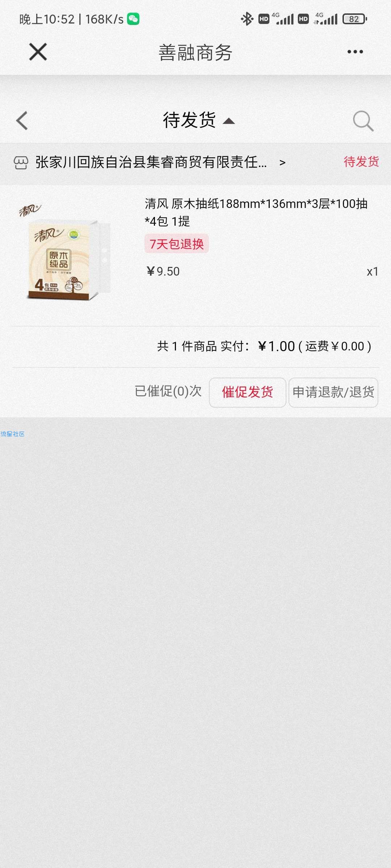Image resolution: width=391 pixels, height=868 pixels.
Task: Click the 申请退款/退货 button
Action: (333, 392)
